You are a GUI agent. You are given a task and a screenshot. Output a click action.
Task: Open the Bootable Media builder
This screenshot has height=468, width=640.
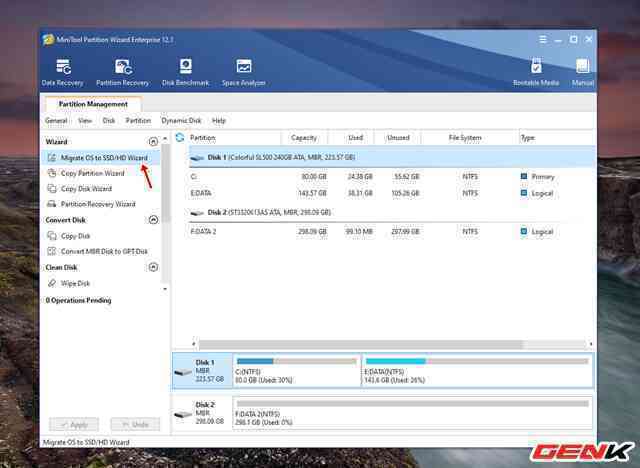coord(536,73)
